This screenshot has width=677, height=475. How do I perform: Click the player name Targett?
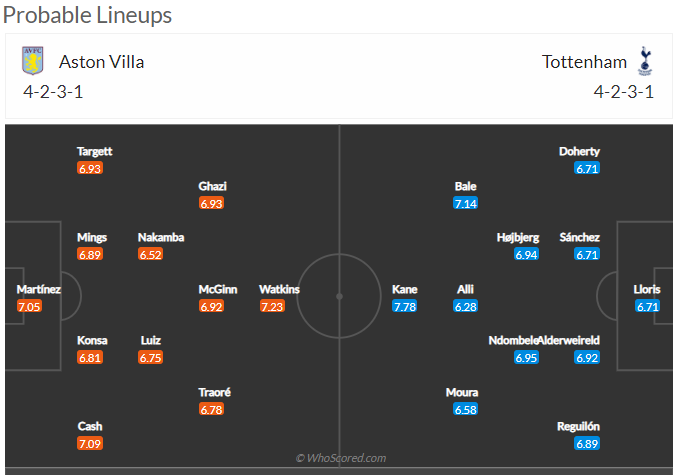[x=95, y=152]
